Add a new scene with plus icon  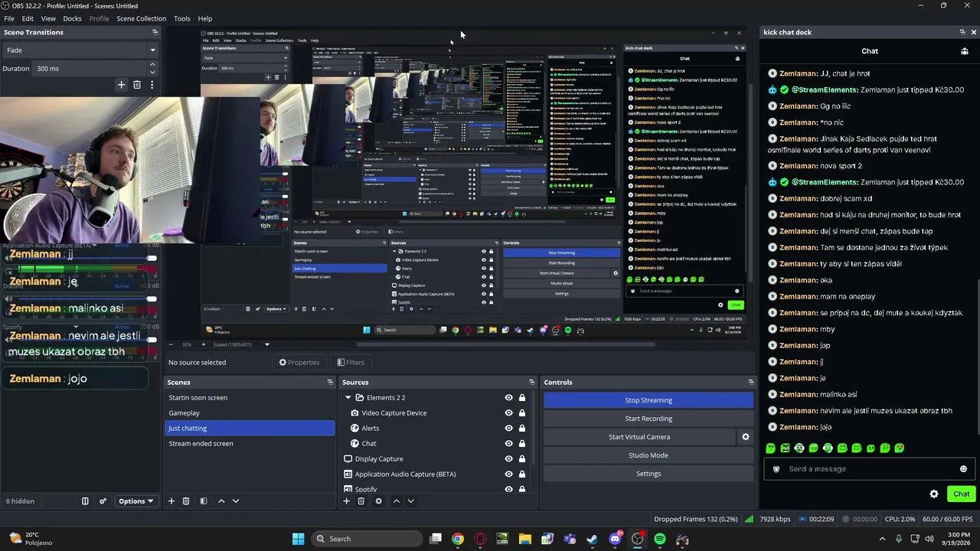click(171, 501)
